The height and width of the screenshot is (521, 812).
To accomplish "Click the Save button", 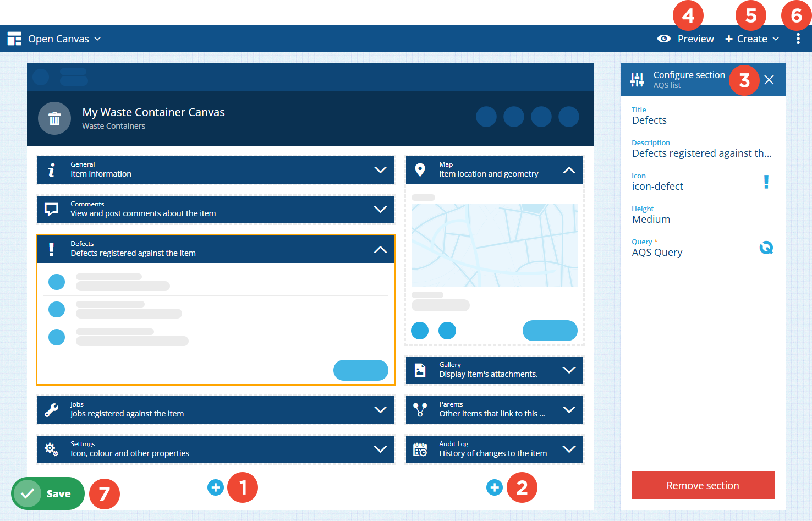I will [x=48, y=493].
